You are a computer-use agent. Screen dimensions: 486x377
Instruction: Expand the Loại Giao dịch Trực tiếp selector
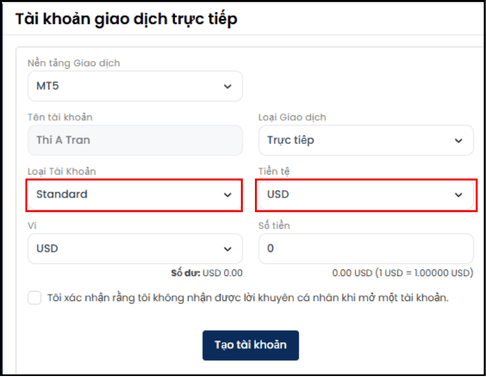click(366, 140)
